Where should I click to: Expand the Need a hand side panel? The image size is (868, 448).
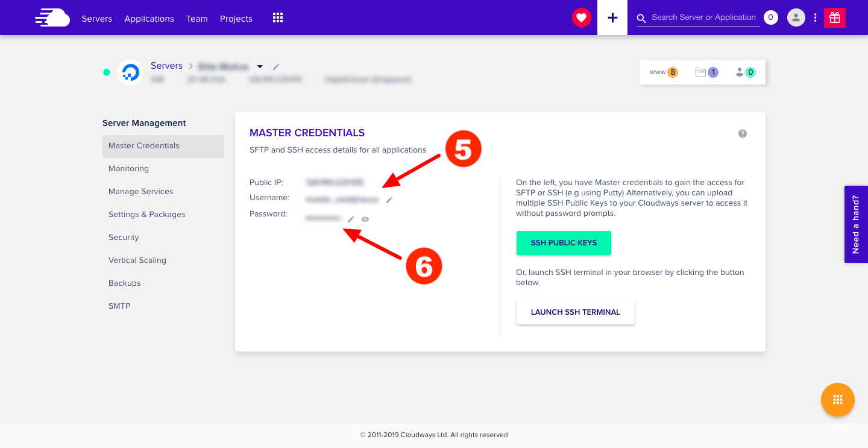point(856,224)
